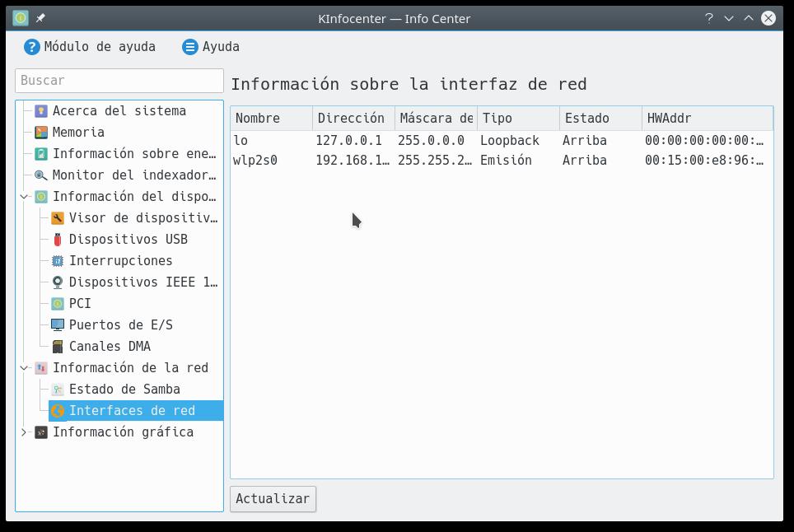Select the lo interface name
The image size is (794, 532).
(x=241, y=140)
